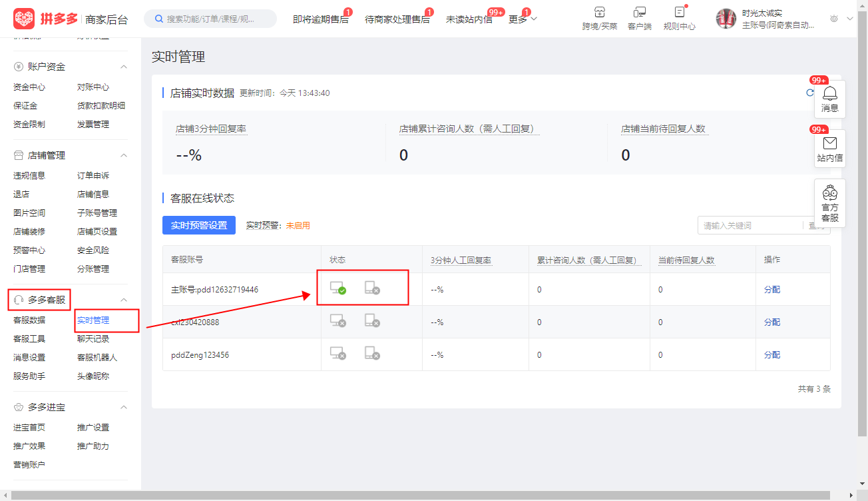Screen dimensions: 868x501
Task: Collapse the 账户资金 section chevron
Action: (123, 67)
